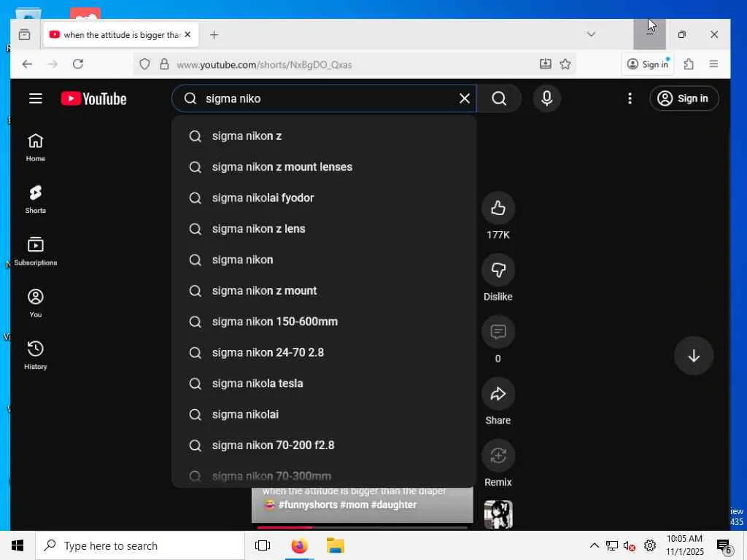Open File Explorer from the taskbar
Viewport: 747px width, 560px height.
(x=336, y=545)
